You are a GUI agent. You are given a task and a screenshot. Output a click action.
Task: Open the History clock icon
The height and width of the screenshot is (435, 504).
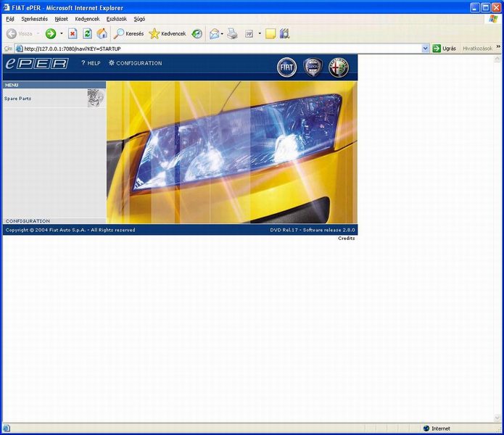197,33
